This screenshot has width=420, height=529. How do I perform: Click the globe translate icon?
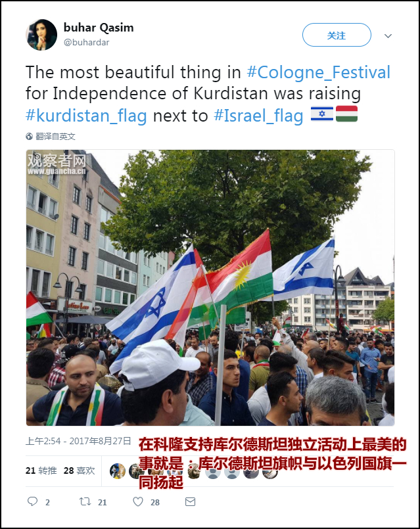(x=30, y=136)
